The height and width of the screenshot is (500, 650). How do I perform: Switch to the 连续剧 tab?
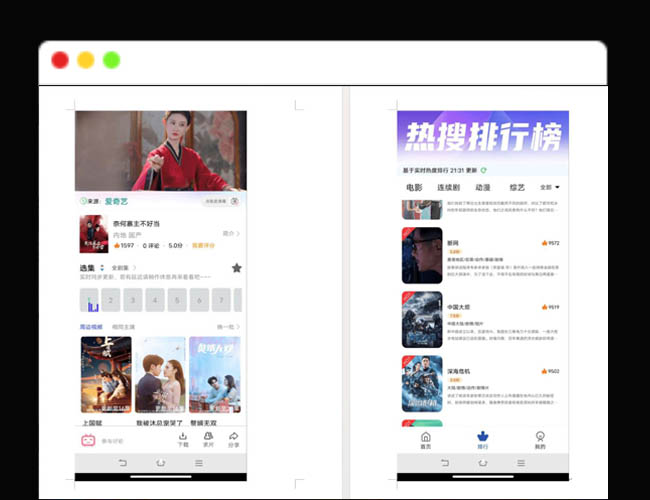coord(448,187)
